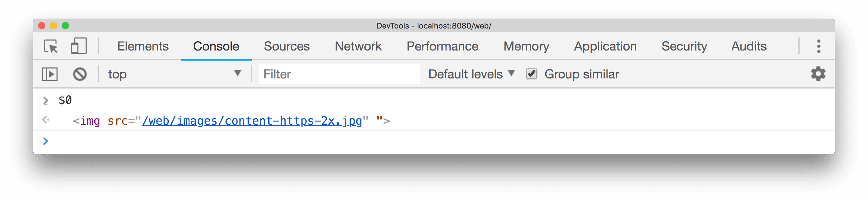The width and height of the screenshot is (868, 202).
Task: Click the eager evaluation arrow beside img output
Action: click(x=46, y=119)
